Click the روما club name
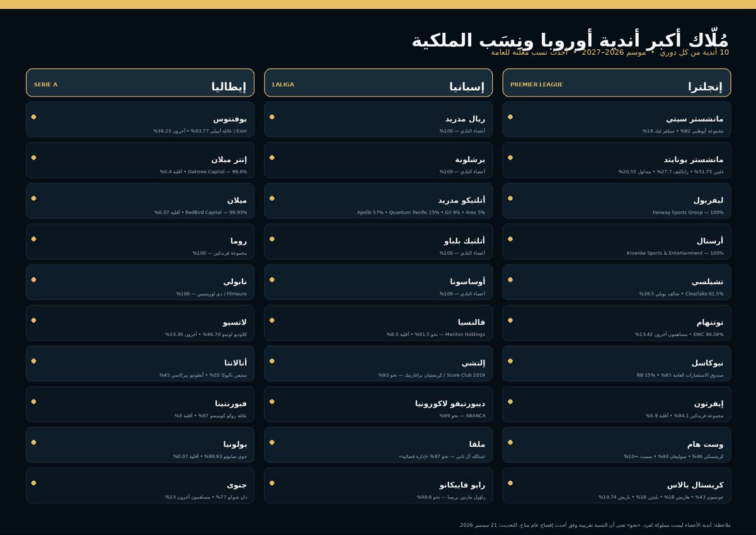 click(239, 241)
